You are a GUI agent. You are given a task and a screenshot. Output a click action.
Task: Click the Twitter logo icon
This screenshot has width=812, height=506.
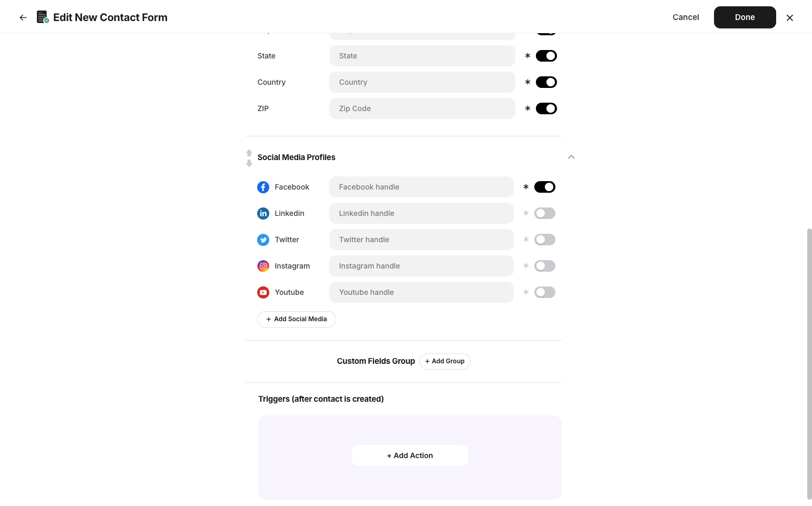coord(263,240)
